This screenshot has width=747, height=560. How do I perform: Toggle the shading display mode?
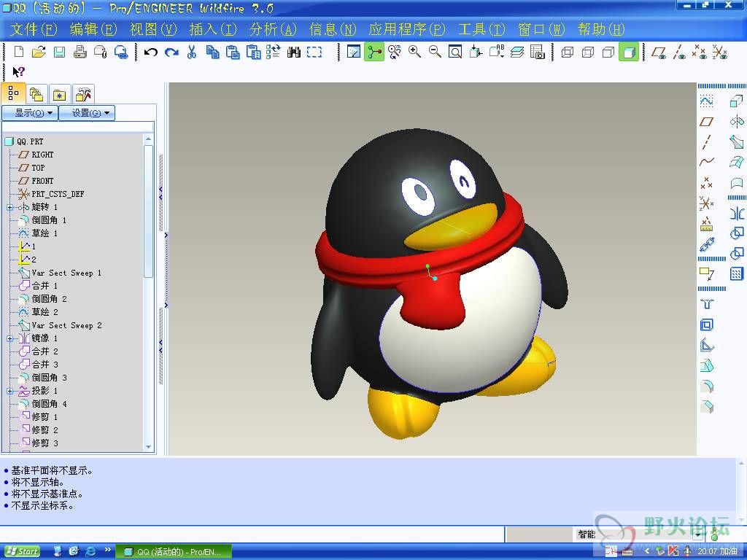tap(628, 52)
